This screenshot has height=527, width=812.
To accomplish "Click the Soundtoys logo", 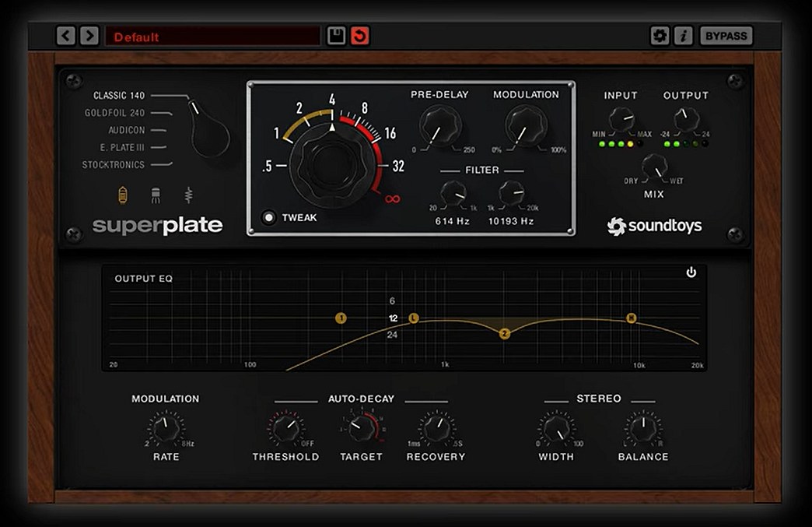I will [x=655, y=226].
